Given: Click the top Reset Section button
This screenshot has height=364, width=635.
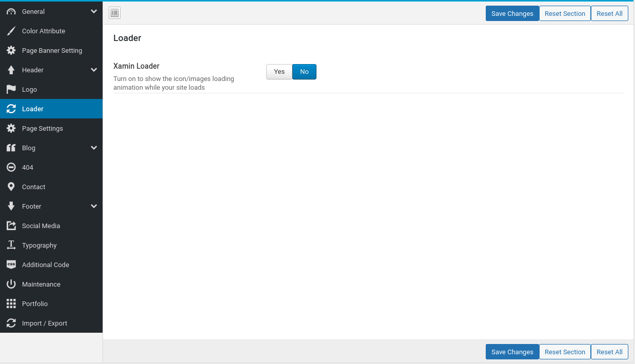Looking at the screenshot, I should (565, 13).
